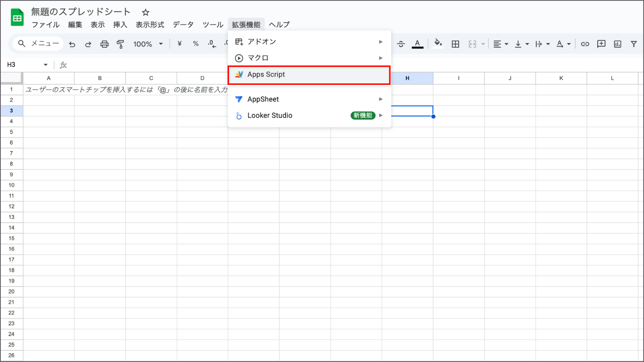The image size is (644, 362).
Task: Expand the AppSheet submenu
Action: (309, 99)
